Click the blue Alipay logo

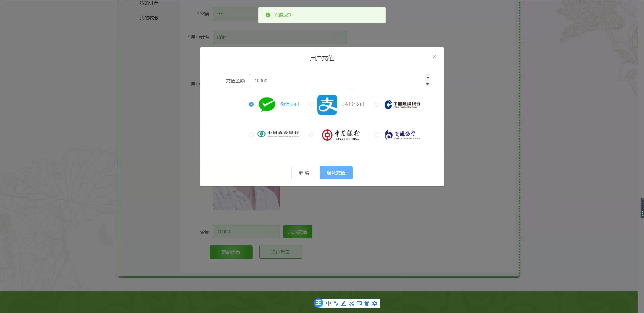327,105
